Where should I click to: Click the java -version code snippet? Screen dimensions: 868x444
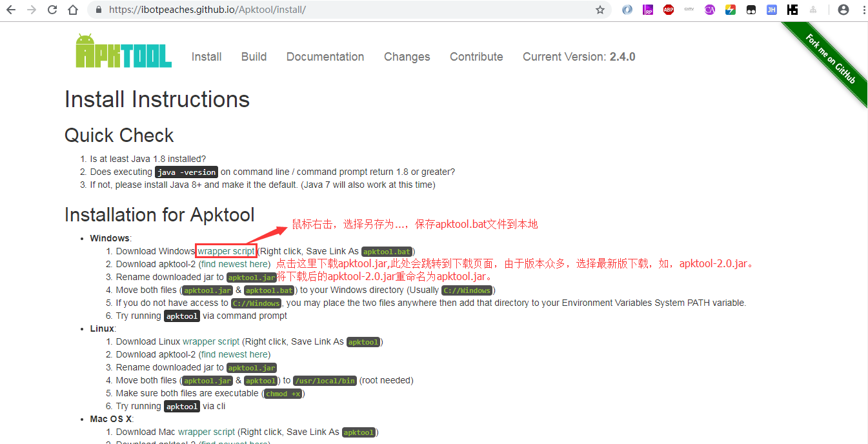coord(187,172)
